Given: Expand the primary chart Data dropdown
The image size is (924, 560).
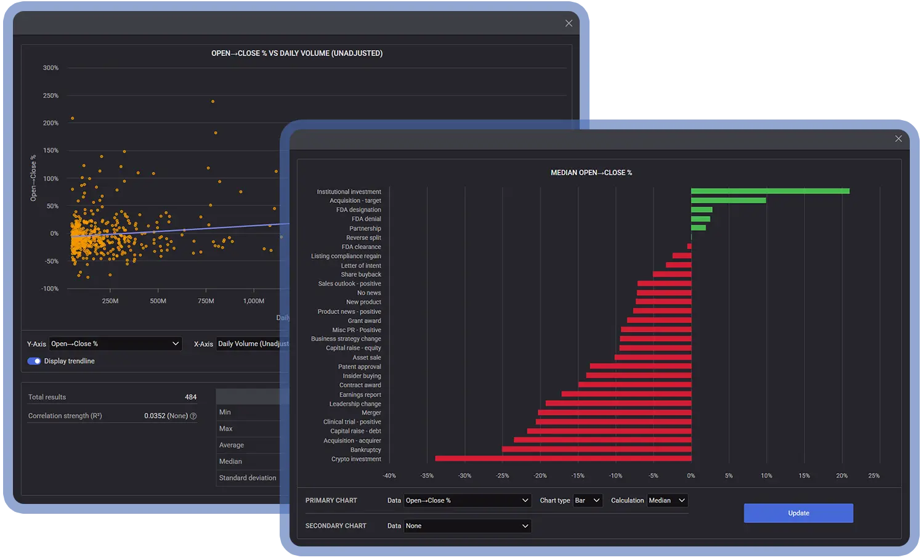Looking at the screenshot, I should pyautogui.click(x=467, y=501).
